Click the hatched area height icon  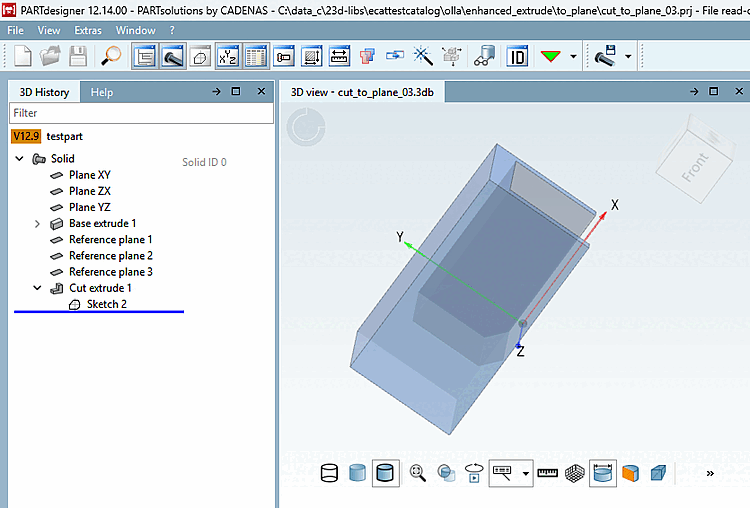311,57
